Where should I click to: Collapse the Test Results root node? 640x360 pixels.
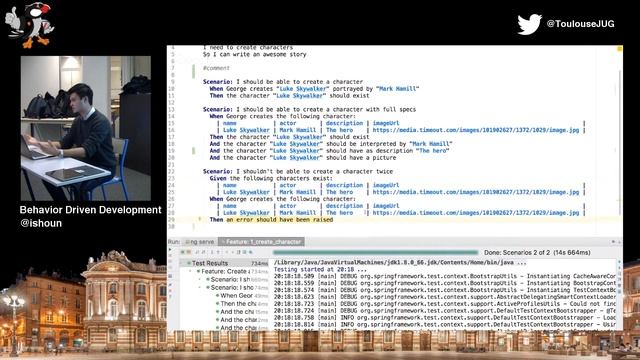(x=182, y=263)
